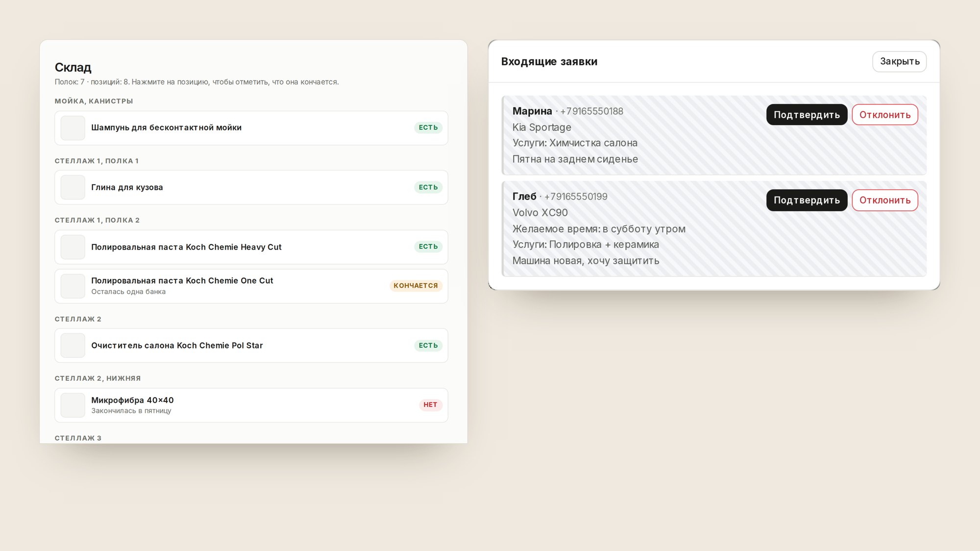Click the Осталась одна банка note
Screen dimensions: 980x551
coord(128,292)
